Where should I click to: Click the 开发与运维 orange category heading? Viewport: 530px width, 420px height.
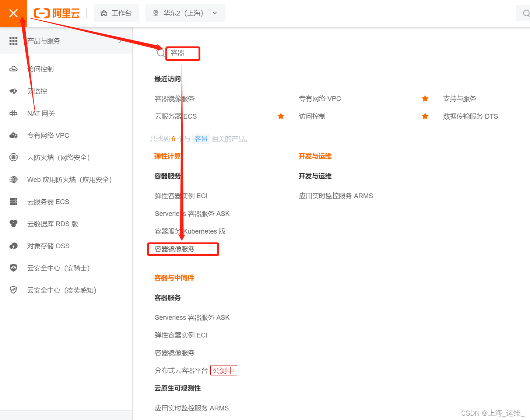tap(315, 156)
